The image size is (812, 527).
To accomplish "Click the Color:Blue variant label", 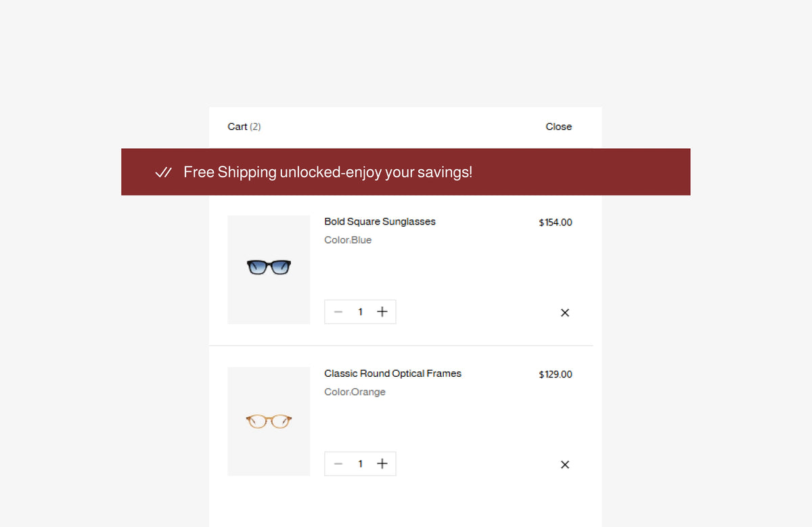I will [x=348, y=240].
